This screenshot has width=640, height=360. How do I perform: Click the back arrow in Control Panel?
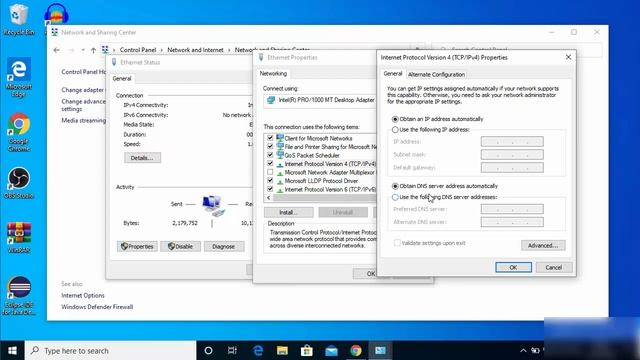(57, 50)
